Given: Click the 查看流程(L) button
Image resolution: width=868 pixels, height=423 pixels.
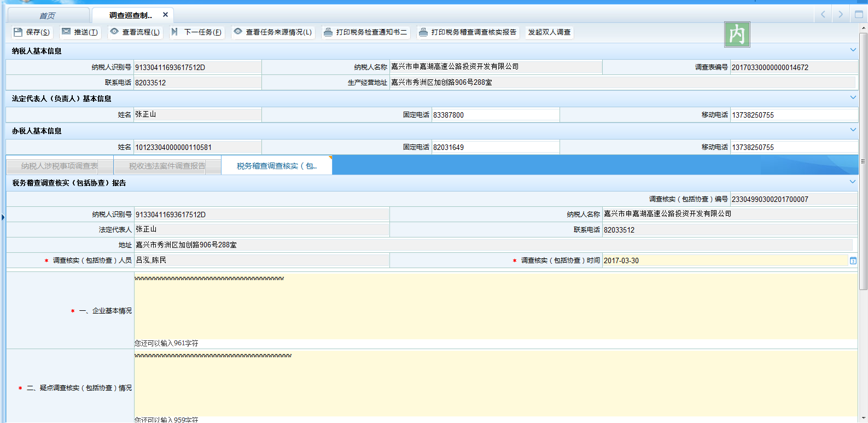Looking at the screenshot, I should coord(135,32).
